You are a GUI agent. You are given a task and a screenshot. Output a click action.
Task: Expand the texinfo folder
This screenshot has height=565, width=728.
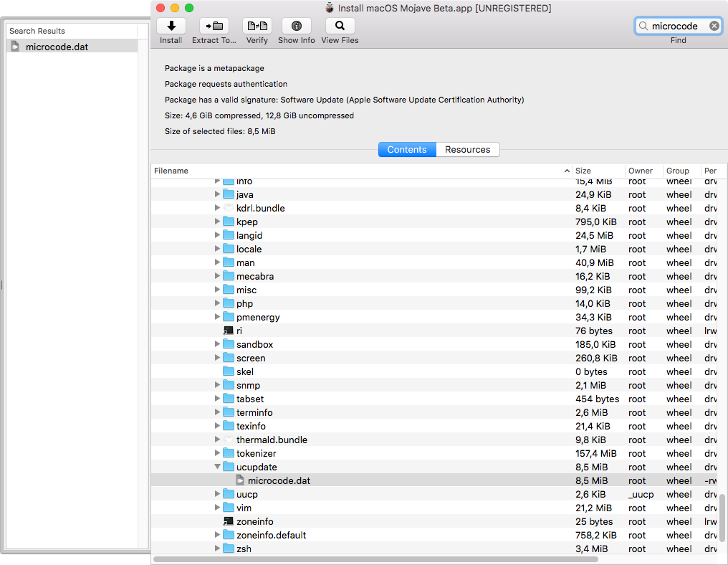coord(217,426)
